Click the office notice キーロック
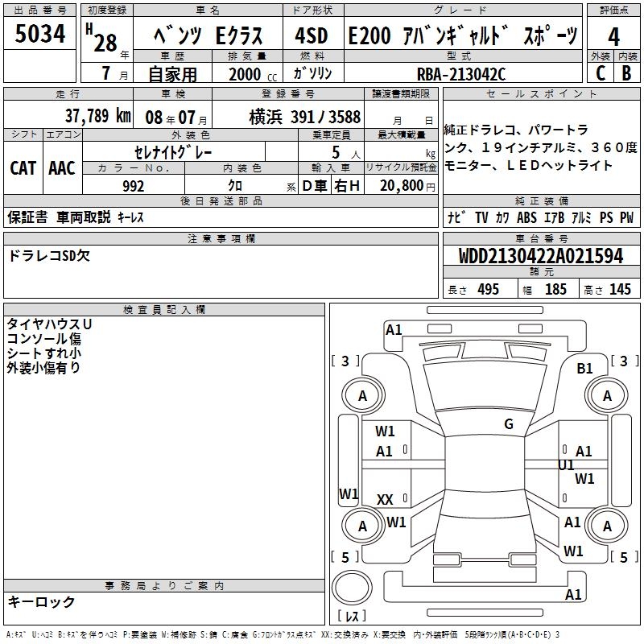Viewport: 644px width, 644px height. click(x=42, y=601)
